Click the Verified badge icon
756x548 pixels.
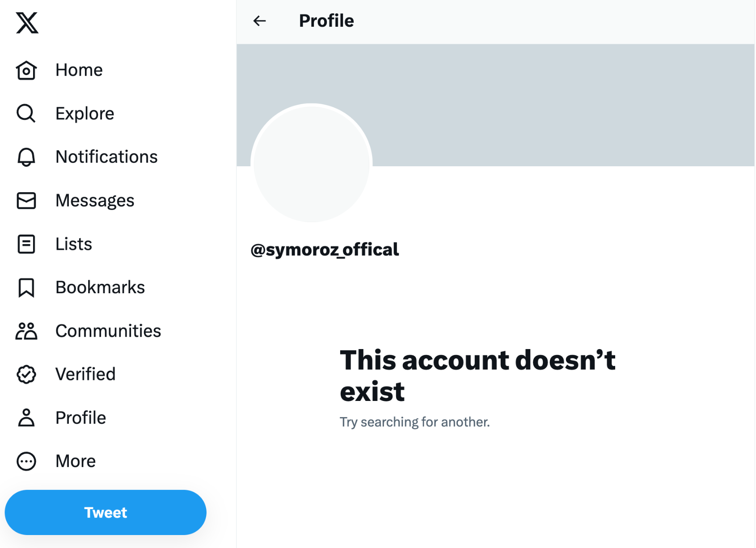click(26, 375)
